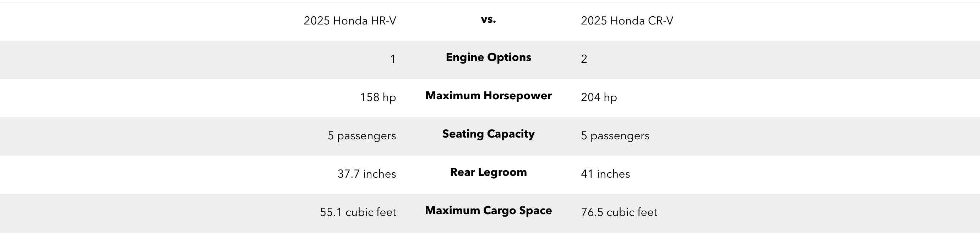The width and height of the screenshot is (980, 234).
Task: Click the 41 inches value
Action: pos(605,174)
